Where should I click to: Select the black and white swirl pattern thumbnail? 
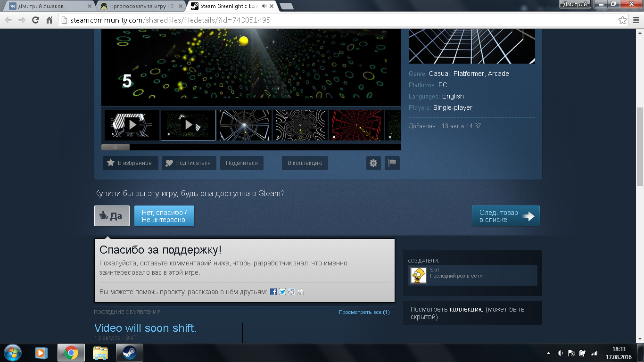pyautogui.click(x=300, y=125)
